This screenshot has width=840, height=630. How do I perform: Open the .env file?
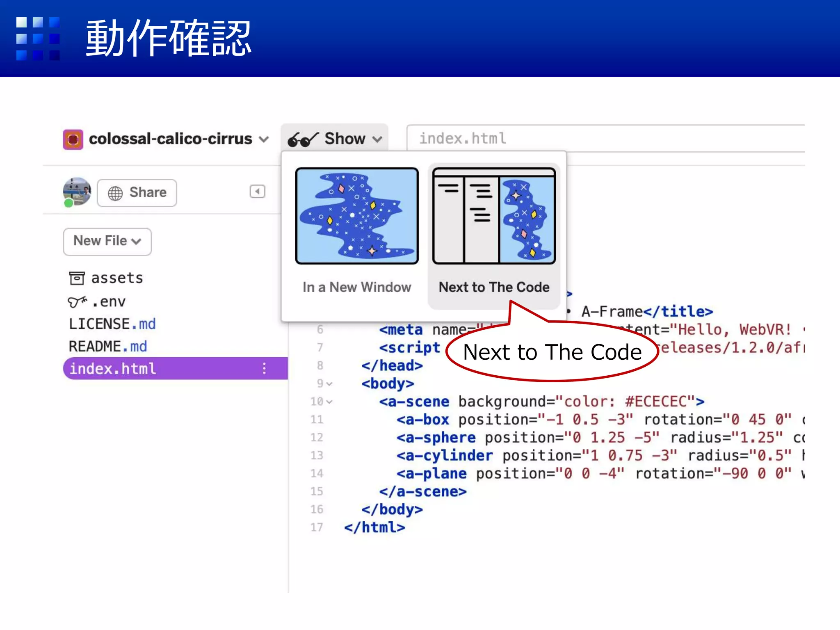[x=97, y=302]
